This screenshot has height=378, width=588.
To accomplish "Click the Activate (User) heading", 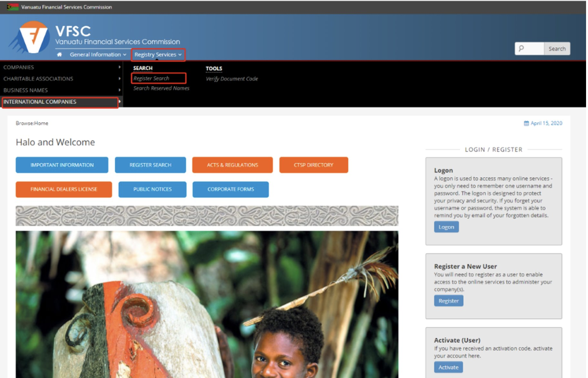I will [x=457, y=340].
